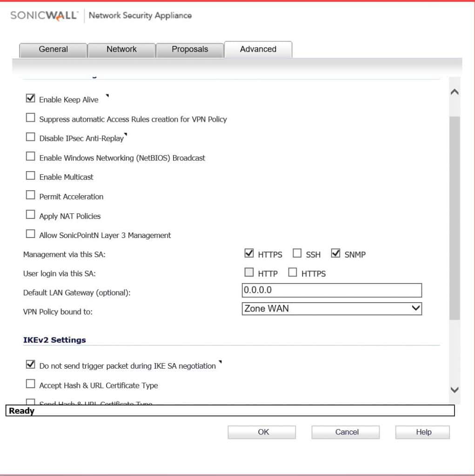
Task: Click the IKEv2 Settings heading
Action: click(55, 340)
